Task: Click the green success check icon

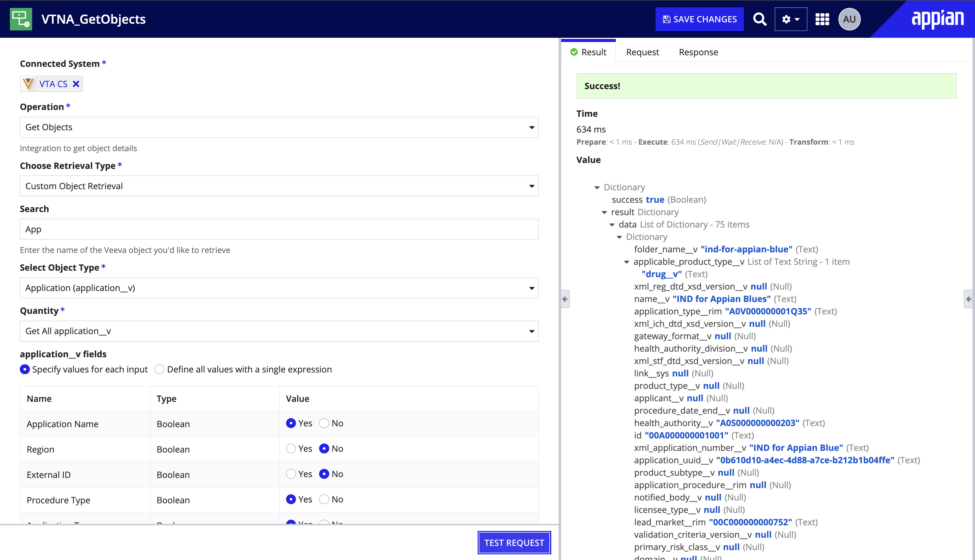Action: pos(574,52)
